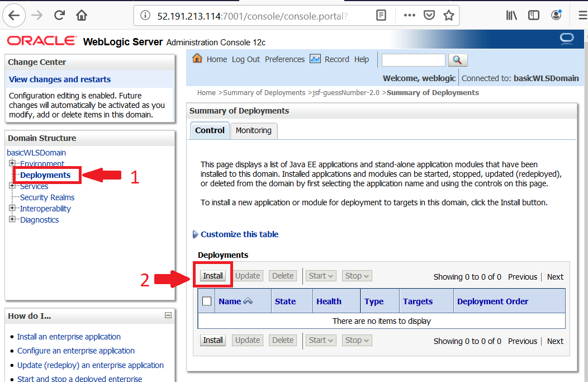588x382 pixels.
Task: Click the bottom Install button
Action: [x=213, y=341]
